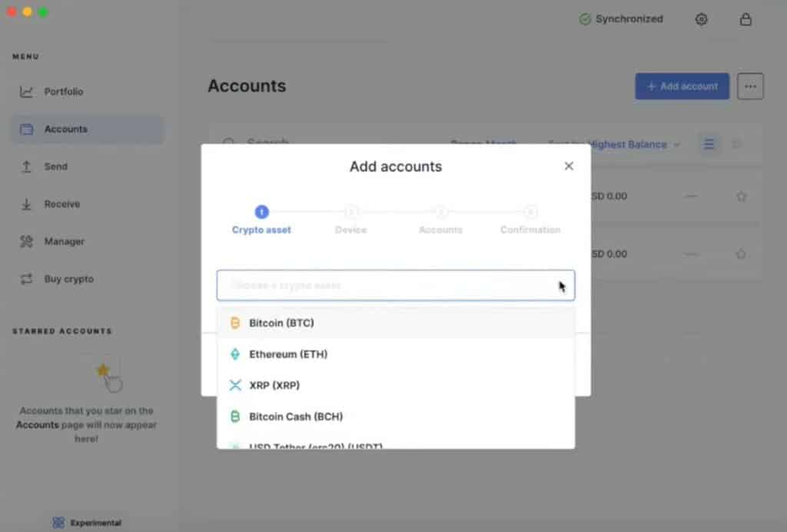787x532 pixels.
Task: Open the Experimental settings link
Action: click(x=86, y=522)
